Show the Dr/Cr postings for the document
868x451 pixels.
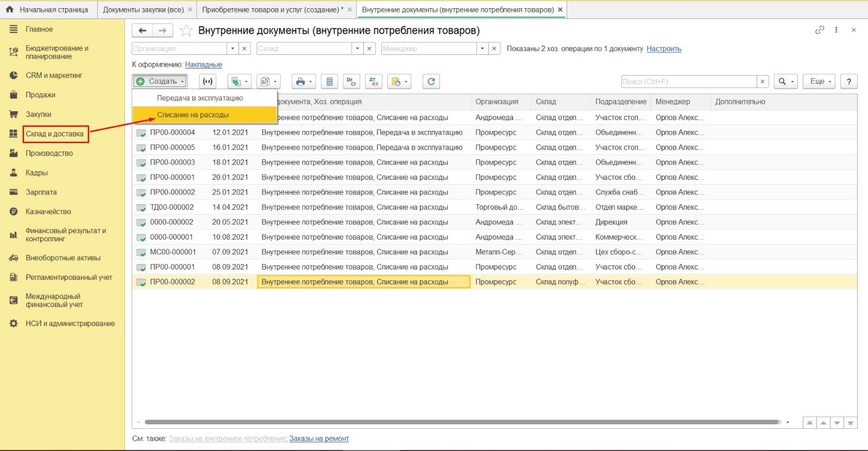[x=352, y=82]
